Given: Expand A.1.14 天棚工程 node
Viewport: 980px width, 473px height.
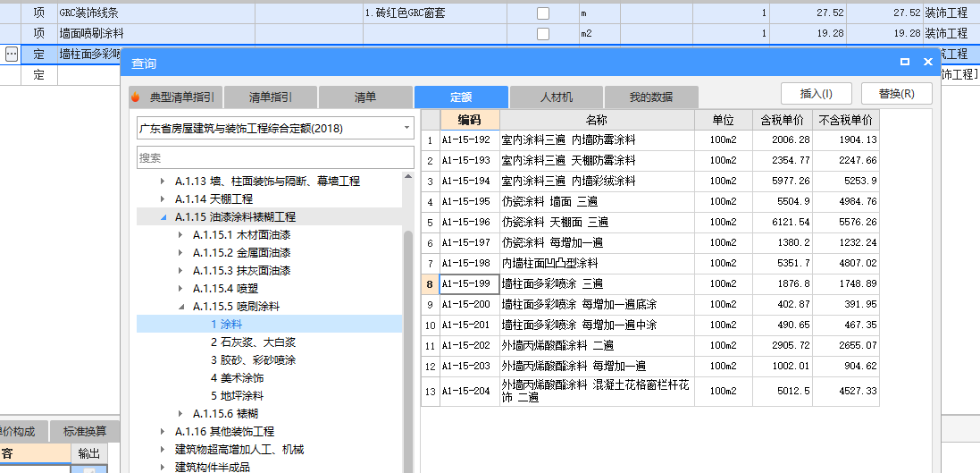Looking at the screenshot, I should click(x=163, y=199).
